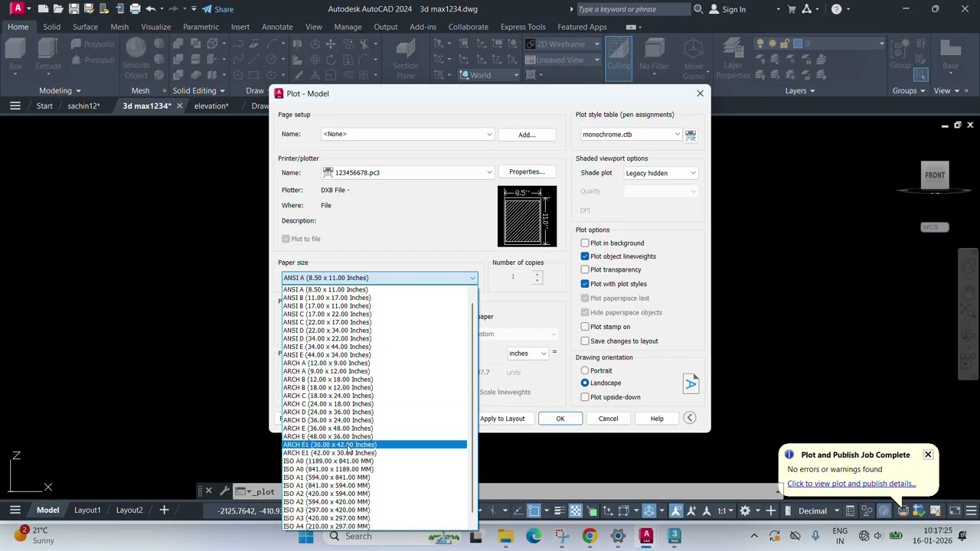Enable Plot stamp on checkbox
The image size is (980, 551).
(585, 327)
